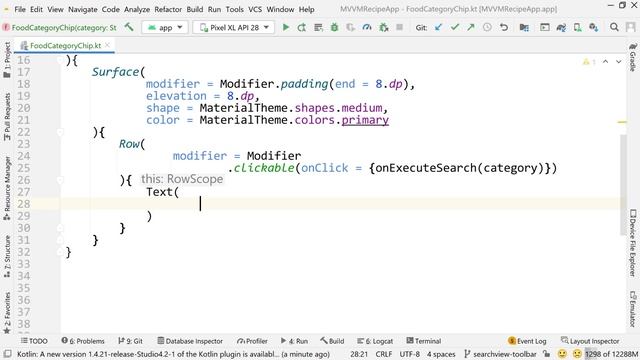Sync project with Gradle files icon
This screenshot has height=360, width=640.
click(561, 27)
